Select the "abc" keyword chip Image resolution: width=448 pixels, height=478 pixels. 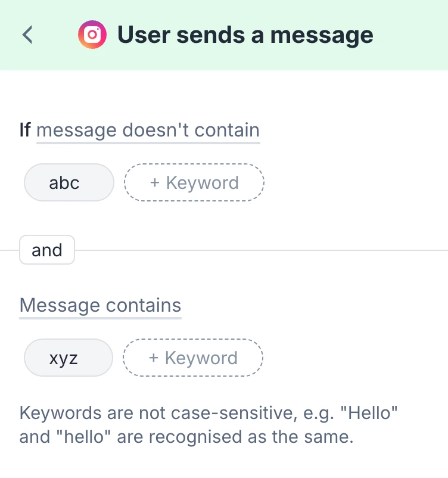pyautogui.click(x=69, y=182)
